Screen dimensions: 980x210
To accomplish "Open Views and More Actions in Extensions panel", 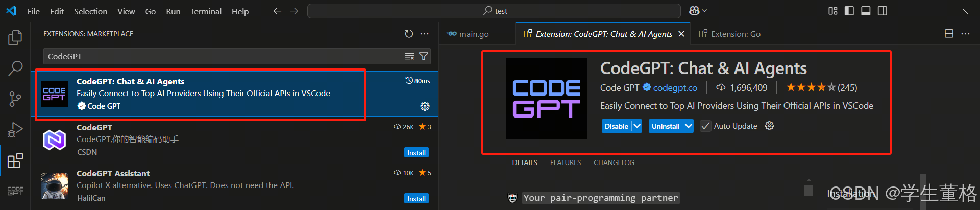I will click(x=424, y=34).
